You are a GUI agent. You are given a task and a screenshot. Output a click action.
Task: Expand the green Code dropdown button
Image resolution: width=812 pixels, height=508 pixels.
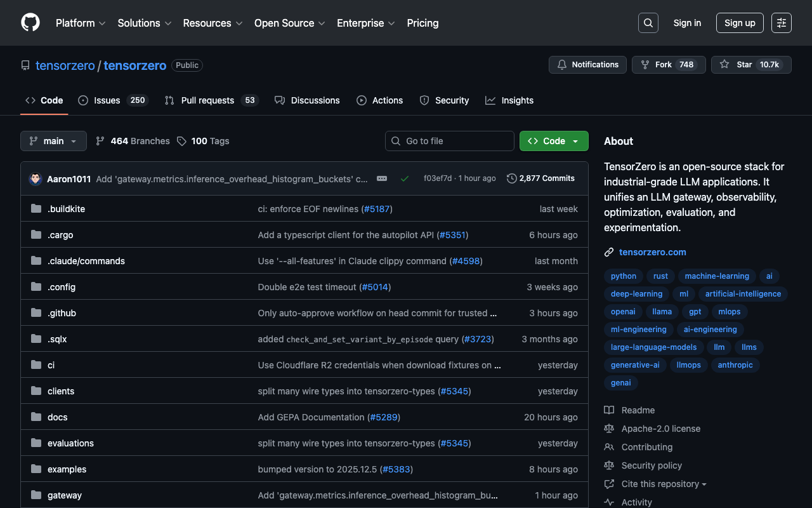tap(554, 141)
